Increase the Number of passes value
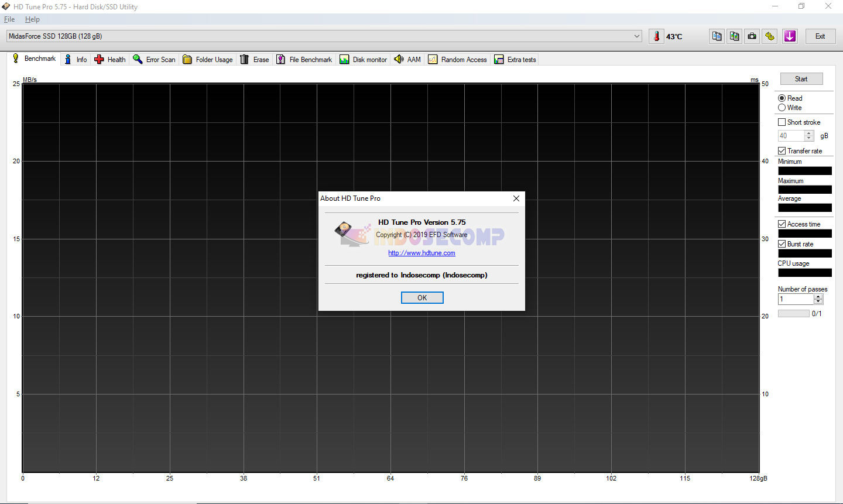The image size is (843, 504). 818,297
